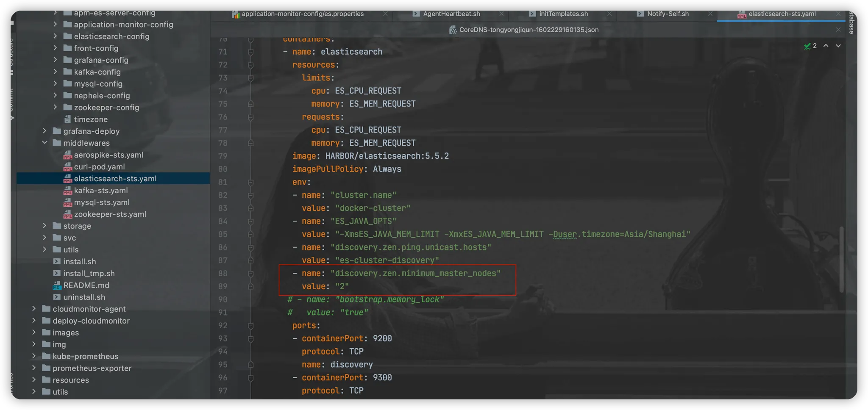Click the shell icon on Notify-Self.sh tab

(x=640, y=14)
